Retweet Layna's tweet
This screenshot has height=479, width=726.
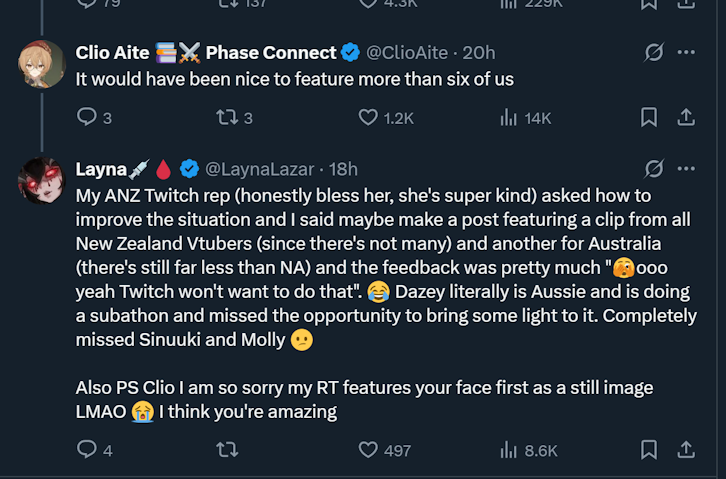point(227,450)
